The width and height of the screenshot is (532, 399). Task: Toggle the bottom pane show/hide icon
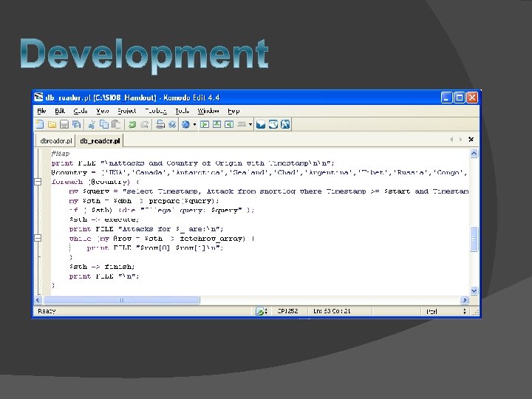point(273,125)
